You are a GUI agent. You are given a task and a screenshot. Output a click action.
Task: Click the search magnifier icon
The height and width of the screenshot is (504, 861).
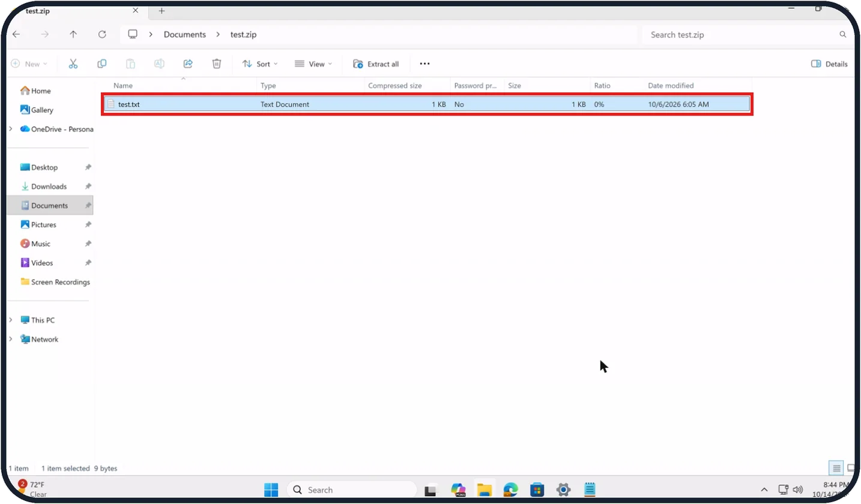coord(843,35)
